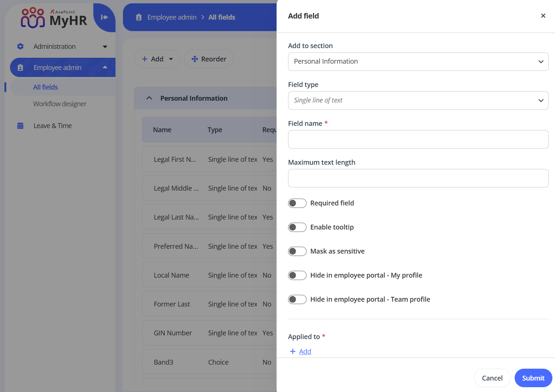Collapse the Employee admin menu arrow

[x=105, y=67]
